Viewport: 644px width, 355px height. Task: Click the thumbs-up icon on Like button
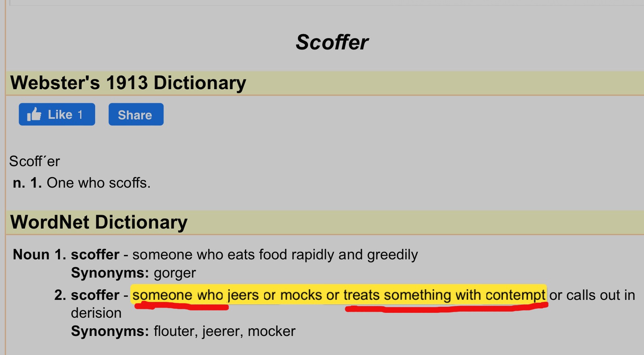pos(34,114)
